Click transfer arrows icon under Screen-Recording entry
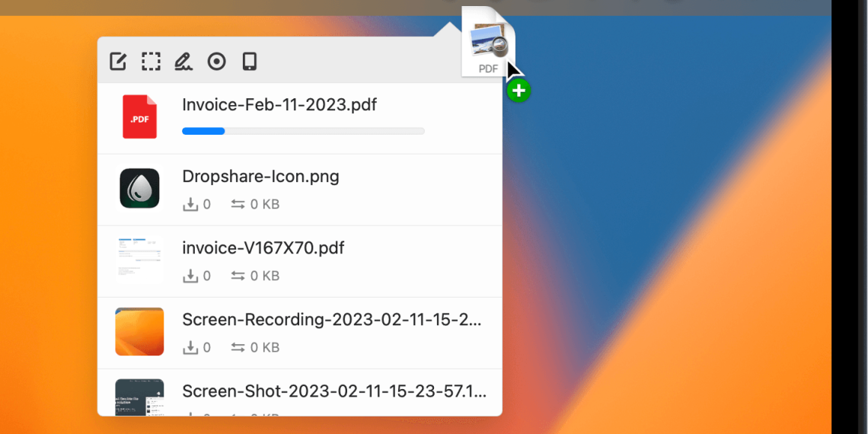The width and height of the screenshot is (868, 434). coord(238,348)
